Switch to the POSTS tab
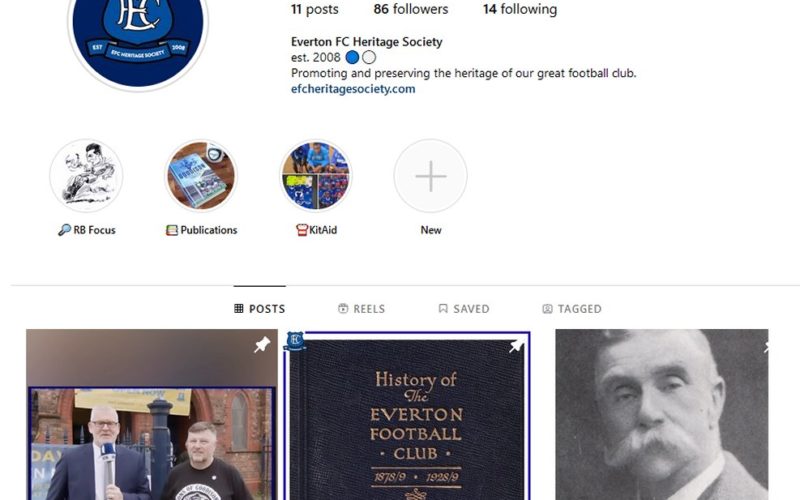Screen dimensions: 800x500 [x=260, y=309]
